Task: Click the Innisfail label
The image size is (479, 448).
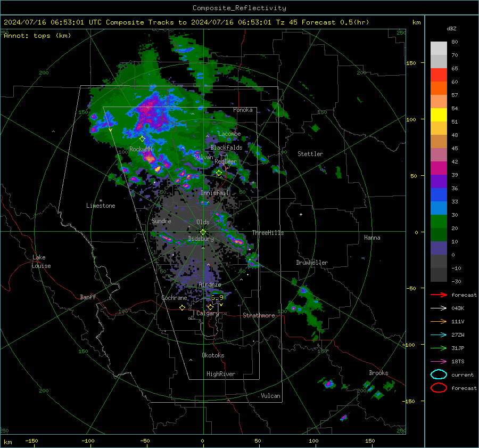Action: (214, 193)
